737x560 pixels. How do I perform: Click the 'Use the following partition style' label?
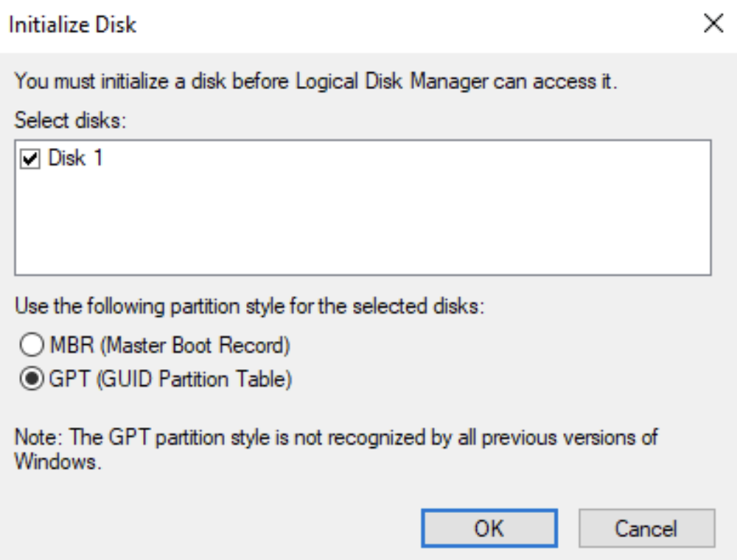click(250, 307)
